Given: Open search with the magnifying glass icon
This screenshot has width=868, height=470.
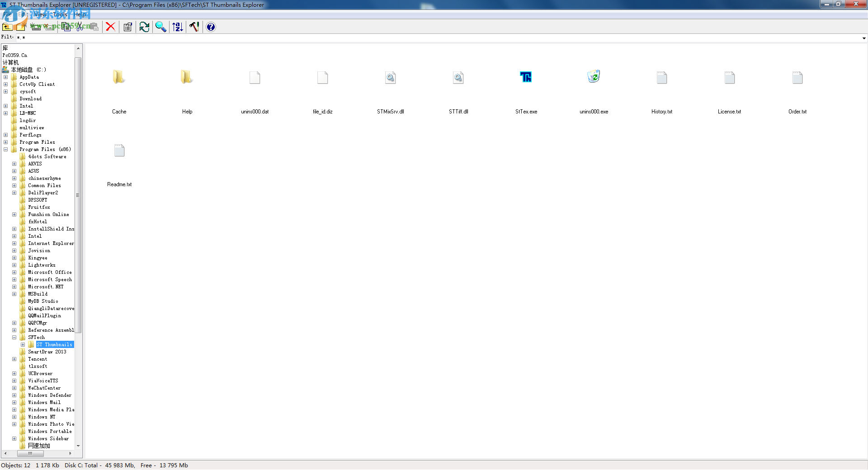Looking at the screenshot, I should pos(161,27).
